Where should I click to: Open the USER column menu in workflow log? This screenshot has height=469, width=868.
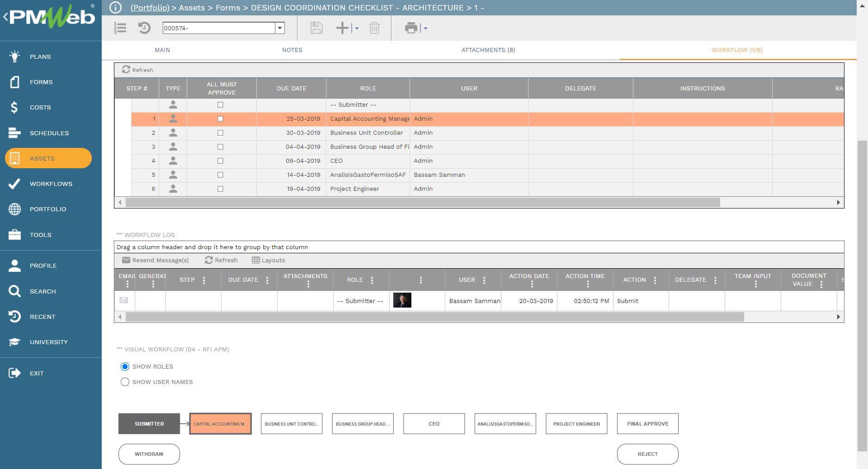pos(485,280)
